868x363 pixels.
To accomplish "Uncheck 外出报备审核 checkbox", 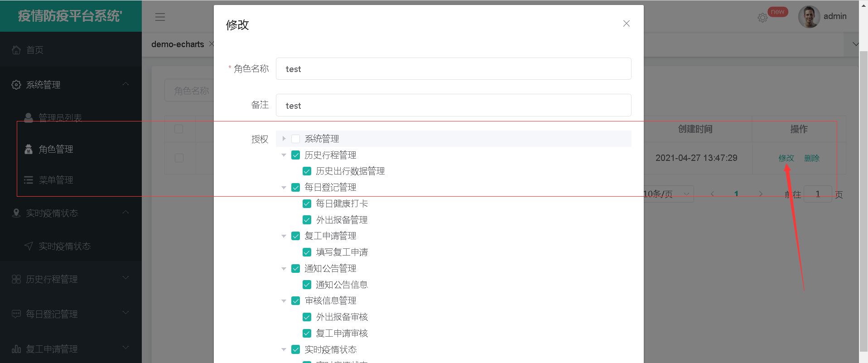I will [x=307, y=317].
